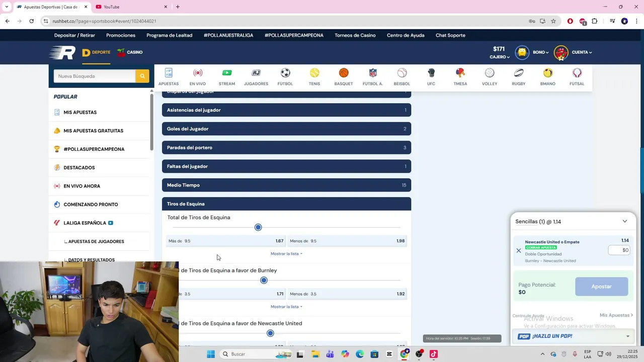The image size is (644, 362).
Task: Select Más de 9.5 at 1.67
Action: [226, 241]
